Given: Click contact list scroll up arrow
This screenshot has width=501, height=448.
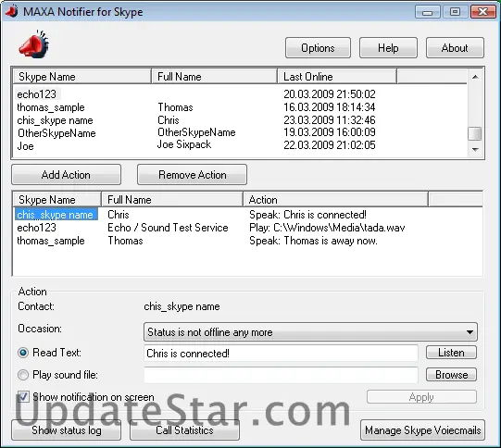Looking at the screenshot, I should tap(475, 77).
